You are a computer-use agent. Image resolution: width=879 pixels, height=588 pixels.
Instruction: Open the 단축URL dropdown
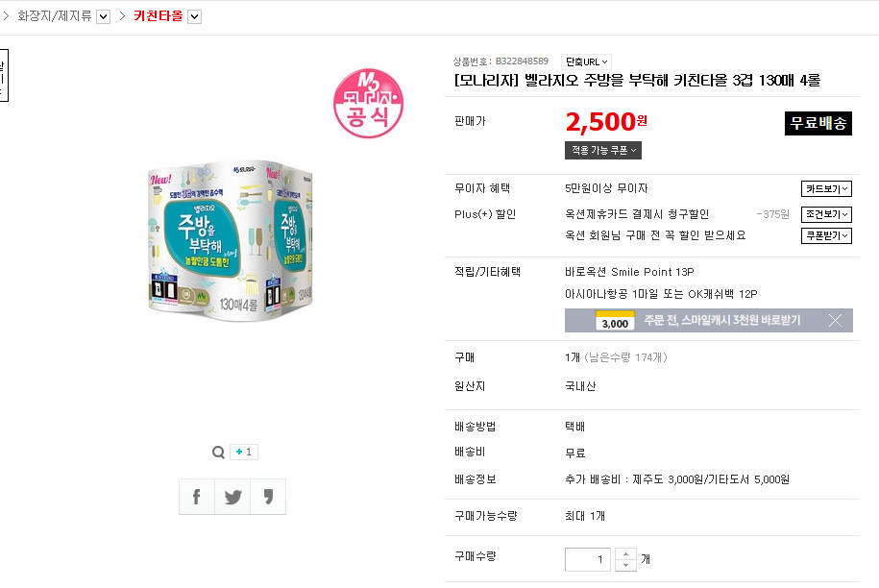pyautogui.click(x=586, y=61)
